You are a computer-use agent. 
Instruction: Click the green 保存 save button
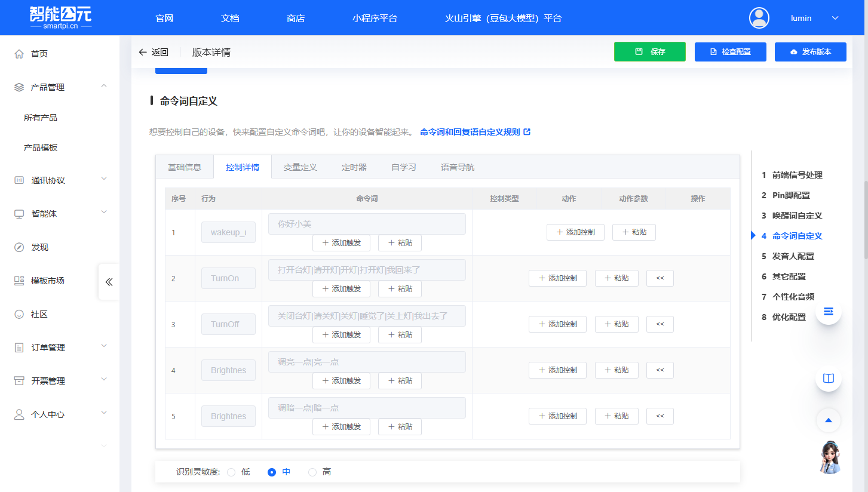click(x=649, y=52)
